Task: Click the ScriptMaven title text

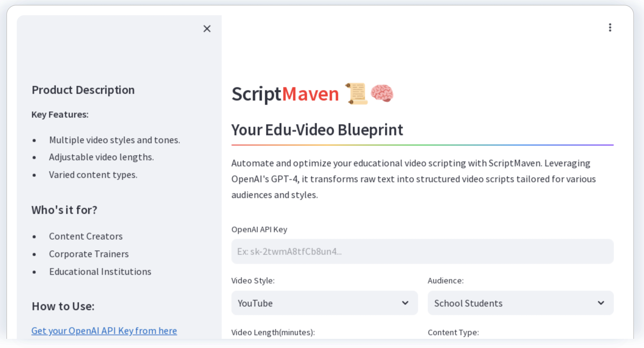Action: point(285,94)
